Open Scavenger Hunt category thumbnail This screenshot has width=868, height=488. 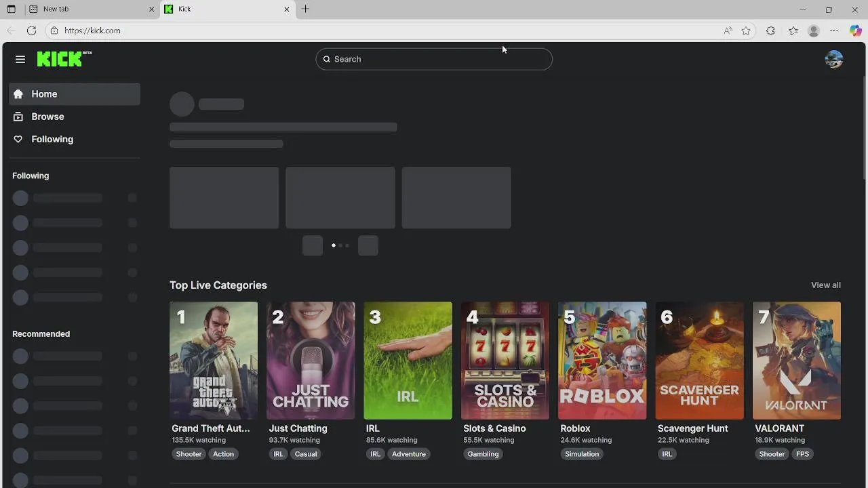click(x=699, y=361)
